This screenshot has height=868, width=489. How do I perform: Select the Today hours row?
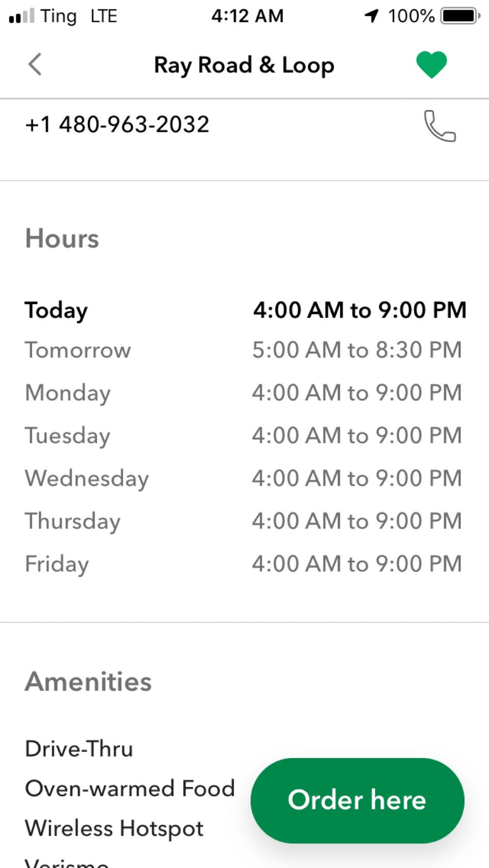pyautogui.click(x=245, y=310)
